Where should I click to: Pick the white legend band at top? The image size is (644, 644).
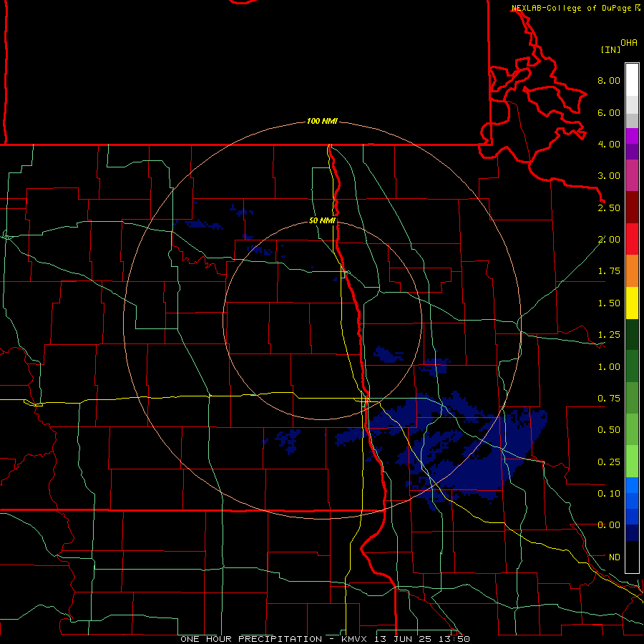pos(632,80)
